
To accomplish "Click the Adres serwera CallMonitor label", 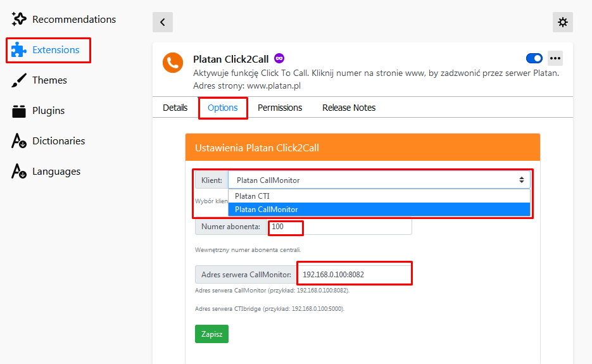I will click(246, 275).
